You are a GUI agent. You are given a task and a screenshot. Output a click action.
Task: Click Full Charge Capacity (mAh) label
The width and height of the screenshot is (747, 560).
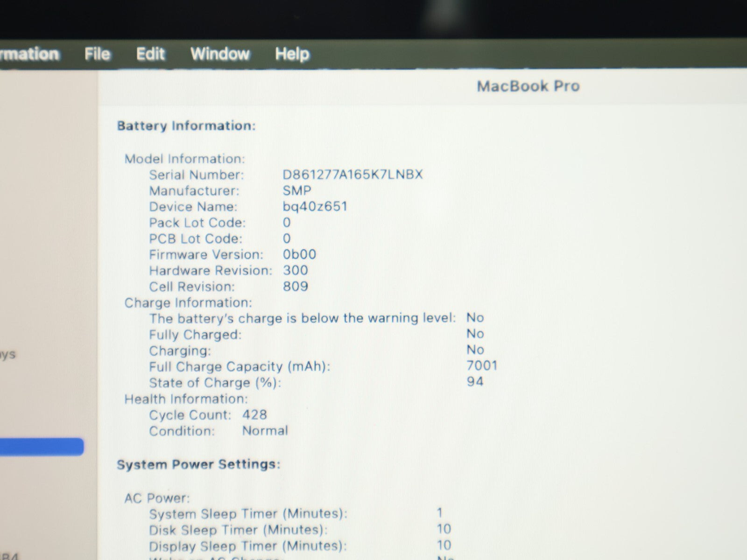[x=240, y=367]
